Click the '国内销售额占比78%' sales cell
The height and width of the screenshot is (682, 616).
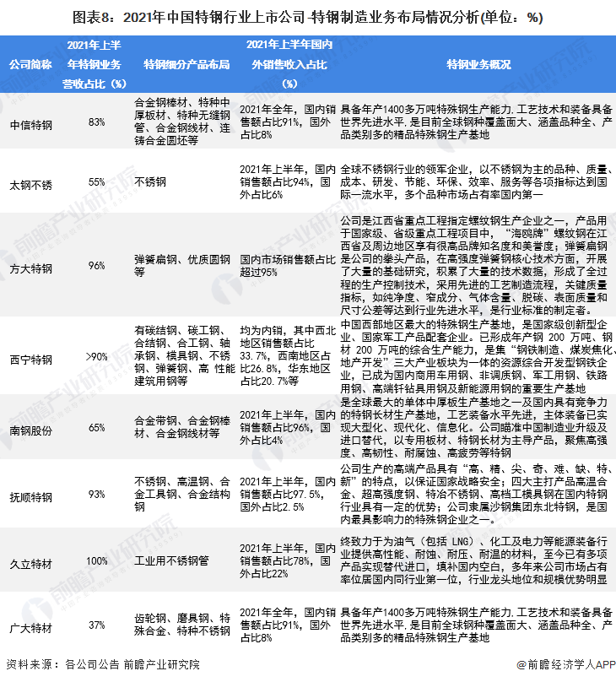pyautogui.click(x=288, y=561)
